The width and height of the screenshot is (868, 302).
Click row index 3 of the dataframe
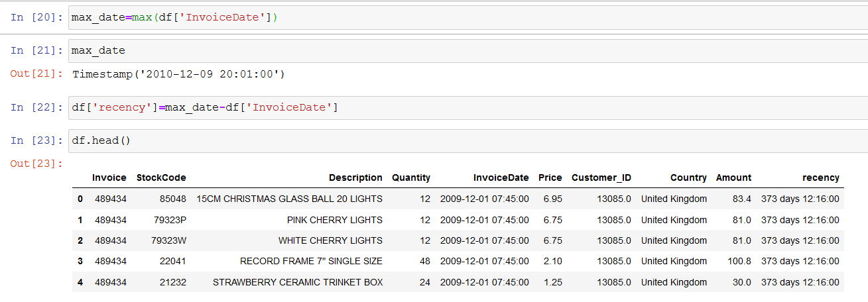[x=80, y=261]
